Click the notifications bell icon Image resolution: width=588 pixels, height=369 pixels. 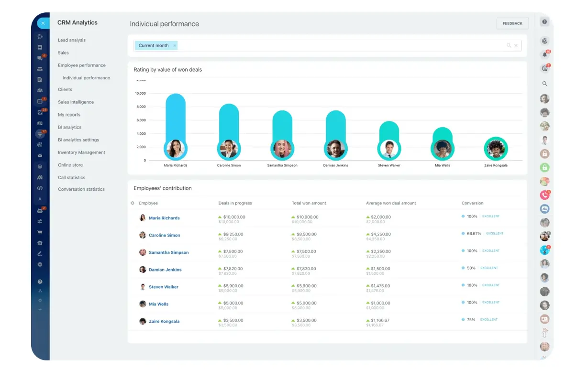[x=544, y=54]
